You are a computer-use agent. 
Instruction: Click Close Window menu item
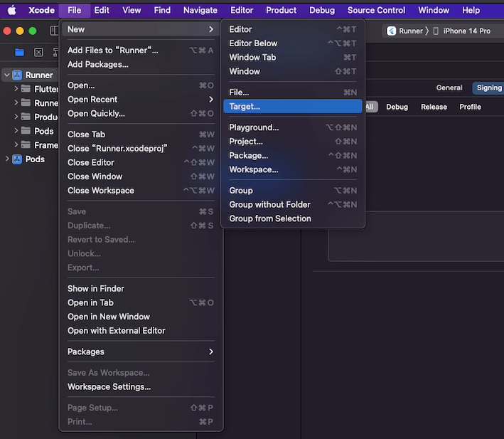pos(141,176)
